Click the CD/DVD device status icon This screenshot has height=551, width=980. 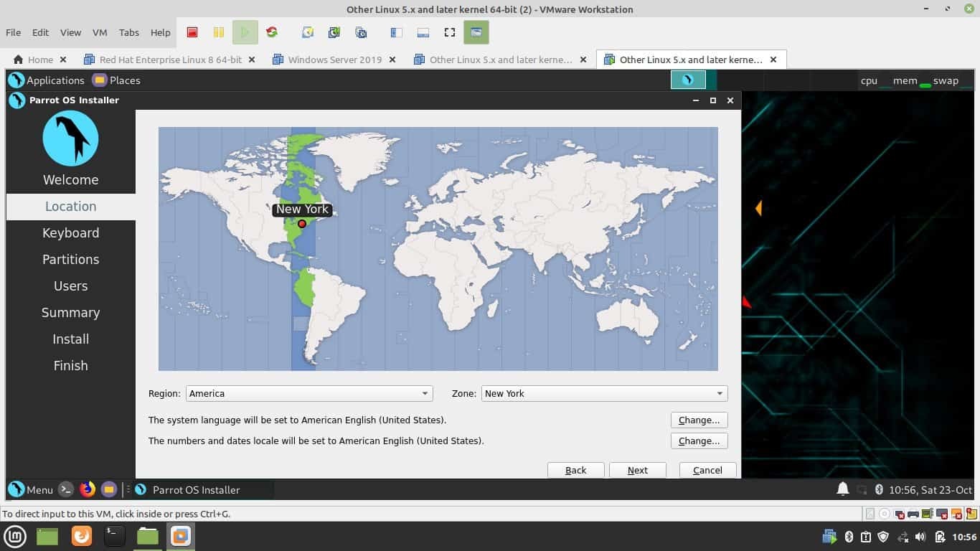(885, 514)
